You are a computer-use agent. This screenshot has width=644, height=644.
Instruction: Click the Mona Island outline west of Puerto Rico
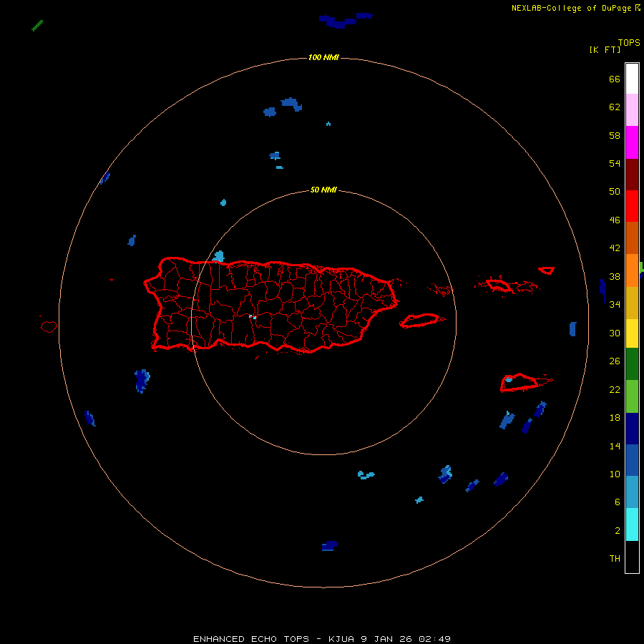pos(49,326)
